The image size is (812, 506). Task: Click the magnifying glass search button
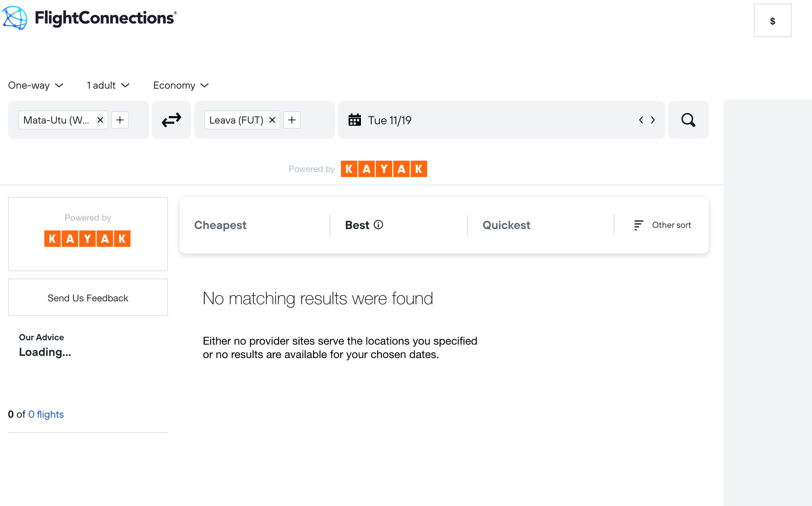(x=688, y=120)
